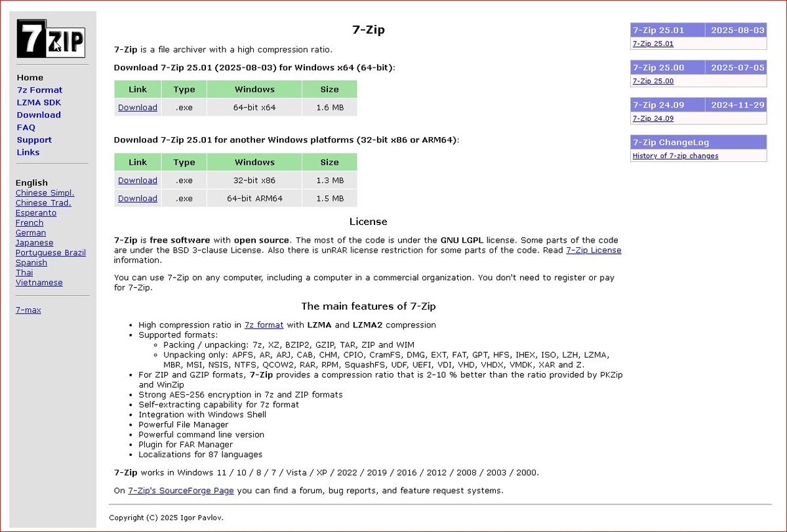Click 'Strong AES-256 encryption' bullet

click(x=240, y=395)
